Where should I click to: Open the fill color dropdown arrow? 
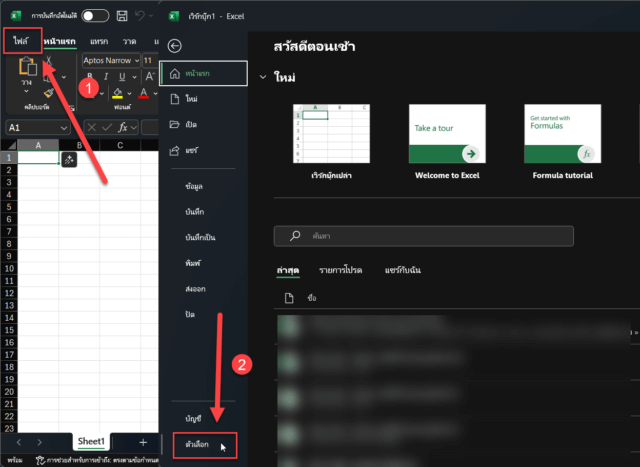(129, 93)
